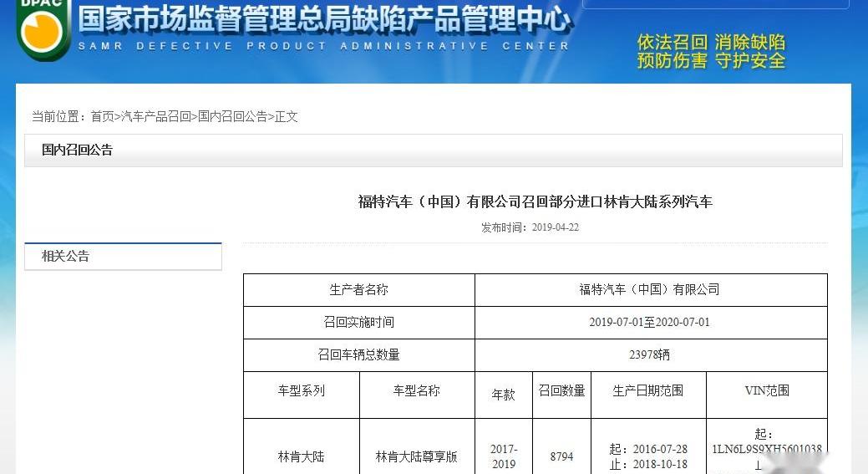Click the 车型系列 column header

301,395
